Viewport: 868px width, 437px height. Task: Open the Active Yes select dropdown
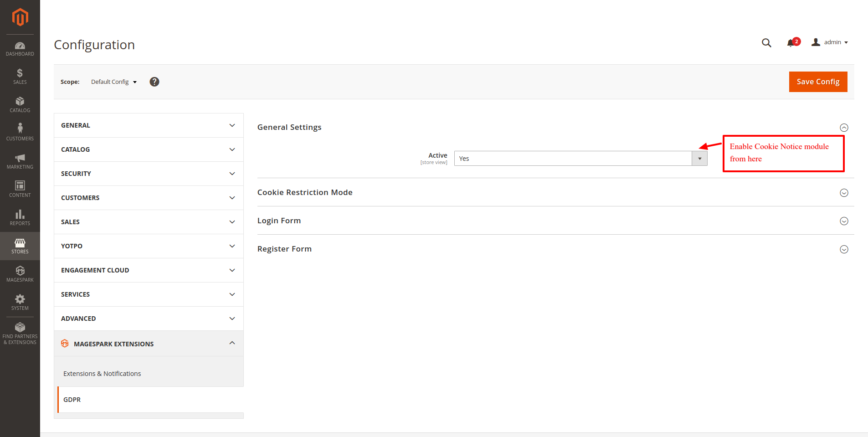pos(580,159)
